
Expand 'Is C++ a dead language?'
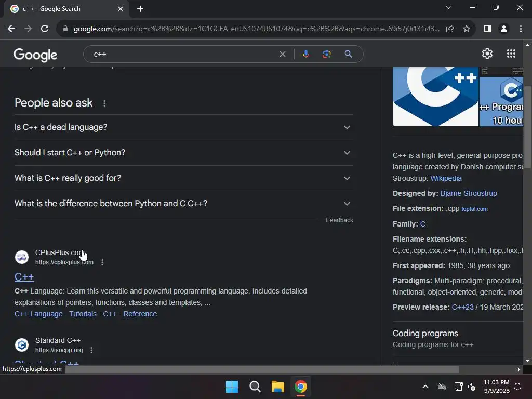coord(184,127)
